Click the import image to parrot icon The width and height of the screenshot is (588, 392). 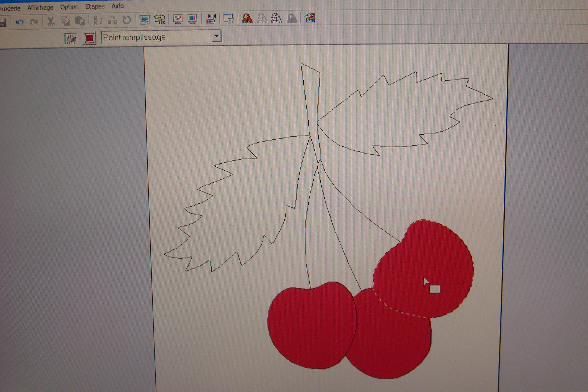[310, 18]
